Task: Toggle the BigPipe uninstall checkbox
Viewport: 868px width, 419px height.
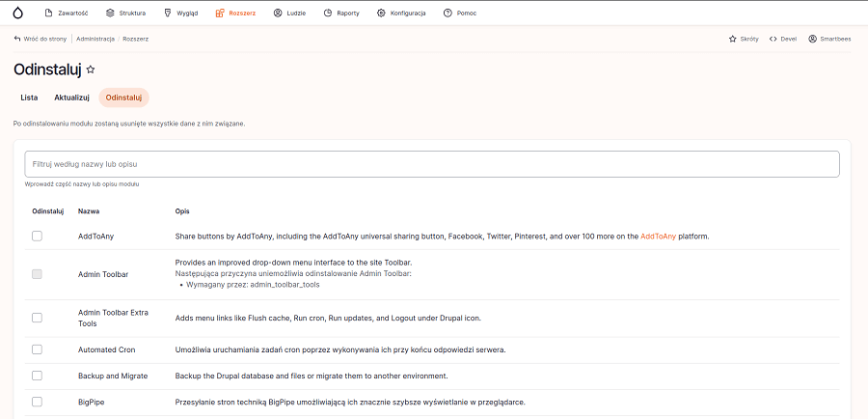Action: pyautogui.click(x=37, y=402)
